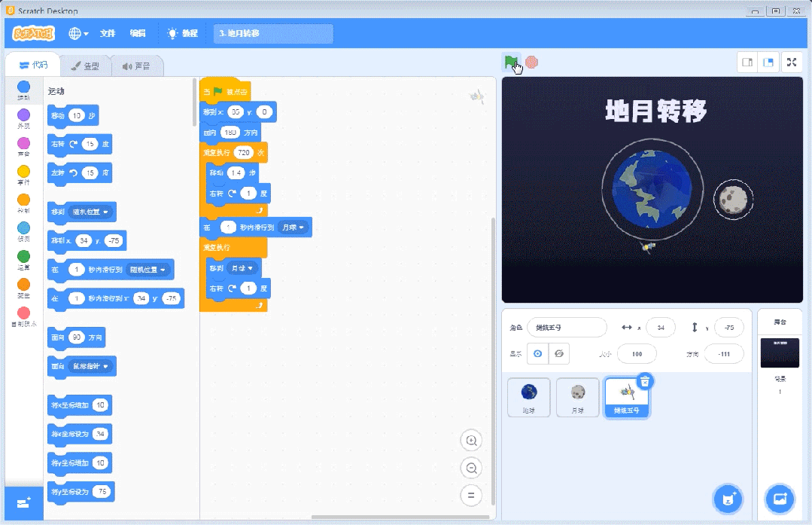Switch stage to small layout view
Viewport: 812px width, 525px height.
point(747,63)
